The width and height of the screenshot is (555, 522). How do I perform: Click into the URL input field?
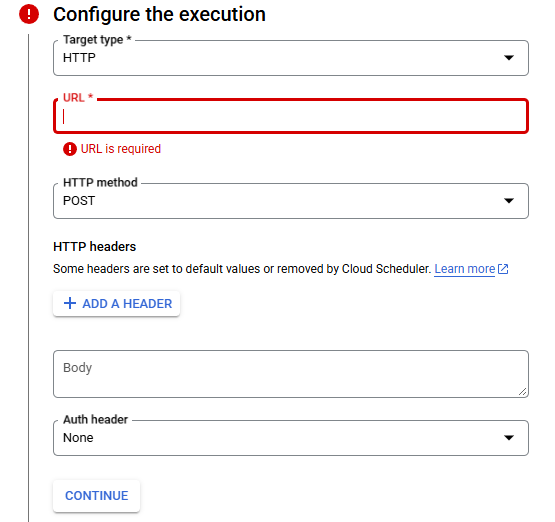point(291,116)
